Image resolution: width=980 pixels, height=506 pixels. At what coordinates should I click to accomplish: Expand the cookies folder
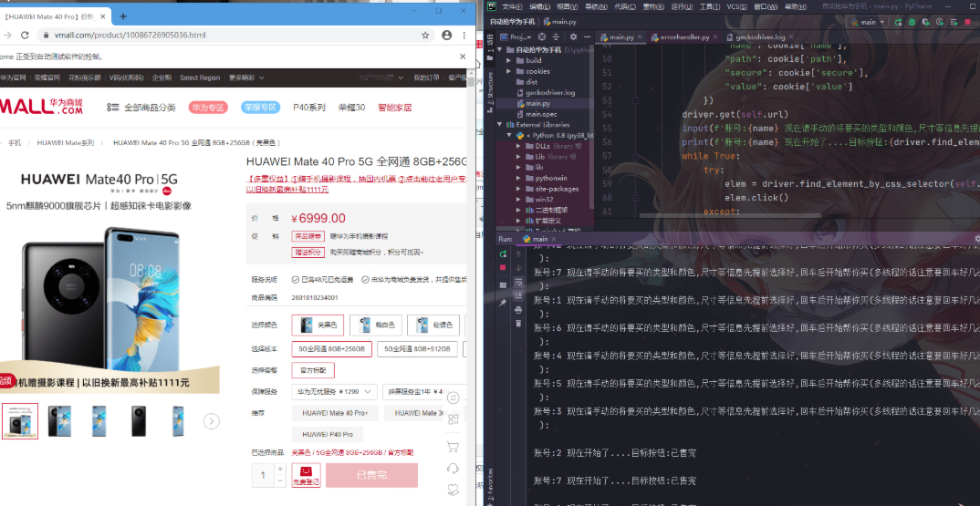510,71
